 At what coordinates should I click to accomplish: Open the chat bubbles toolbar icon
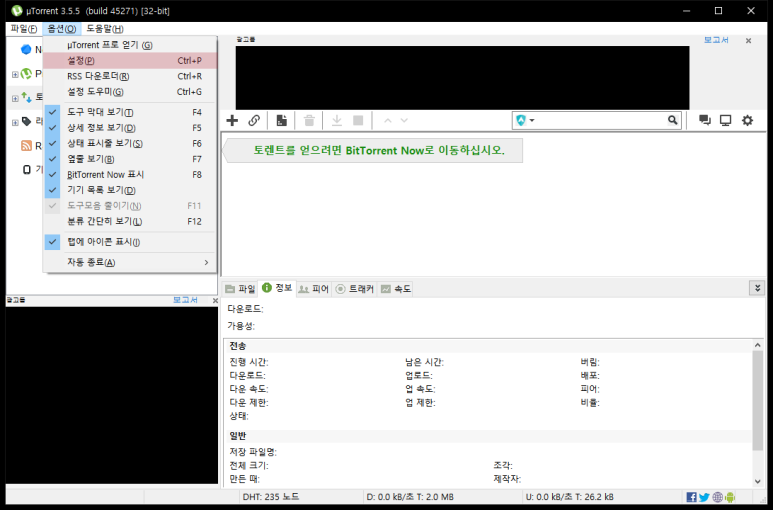pyautogui.click(x=705, y=120)
